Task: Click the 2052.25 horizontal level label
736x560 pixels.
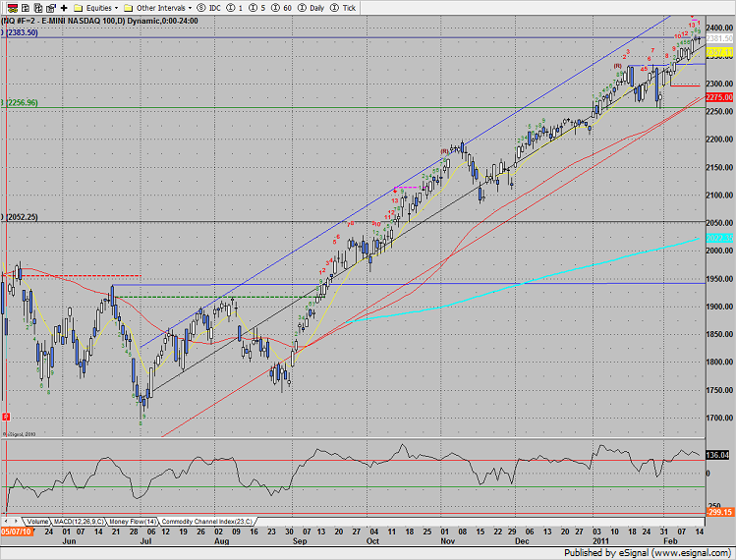Action: click(x=21, y=217)
